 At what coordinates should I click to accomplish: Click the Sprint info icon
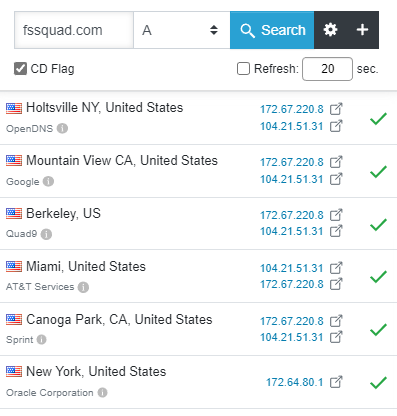tap(41, 340)
